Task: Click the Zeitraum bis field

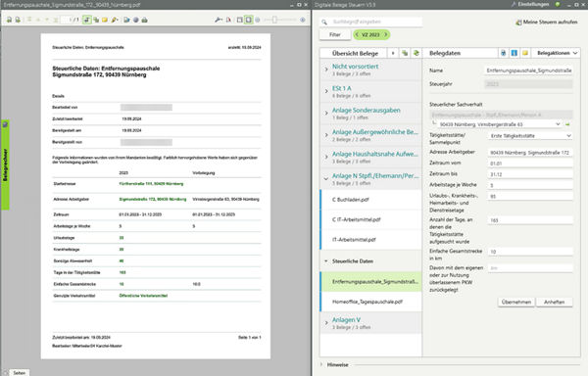Action: coord(530,174)
